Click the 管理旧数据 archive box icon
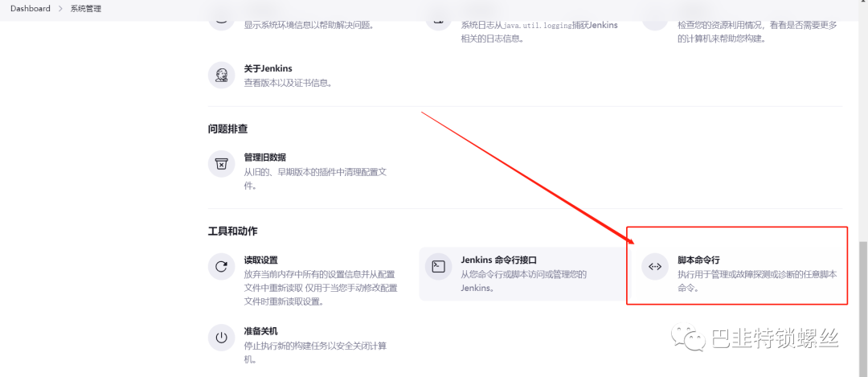Image resolution: width=868 pixels, height=377 pixels. [x=222, y=164]
